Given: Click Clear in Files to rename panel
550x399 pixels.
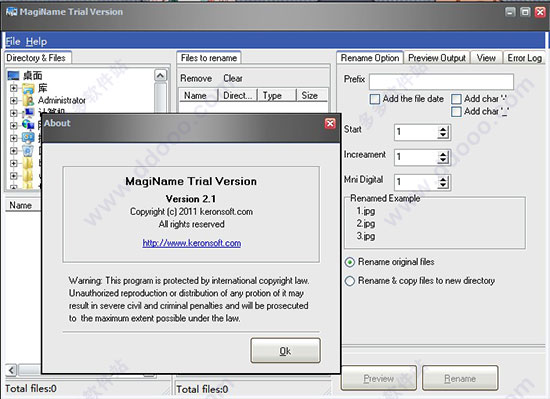Looking at the screenshot, I should coord(233,78).
